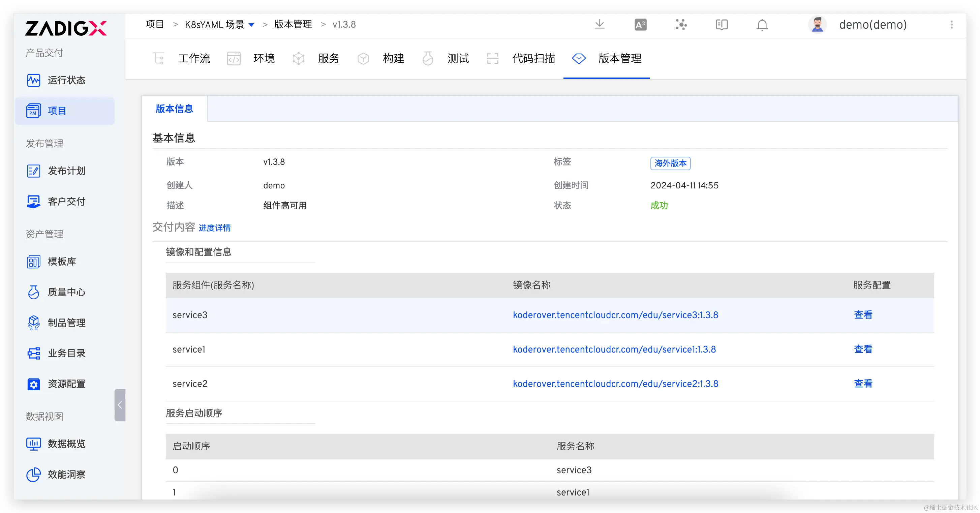Open 效能洞察 in the sidebar
The width and height of the screenshot is (980, 513).
click(x=66, y=475)
